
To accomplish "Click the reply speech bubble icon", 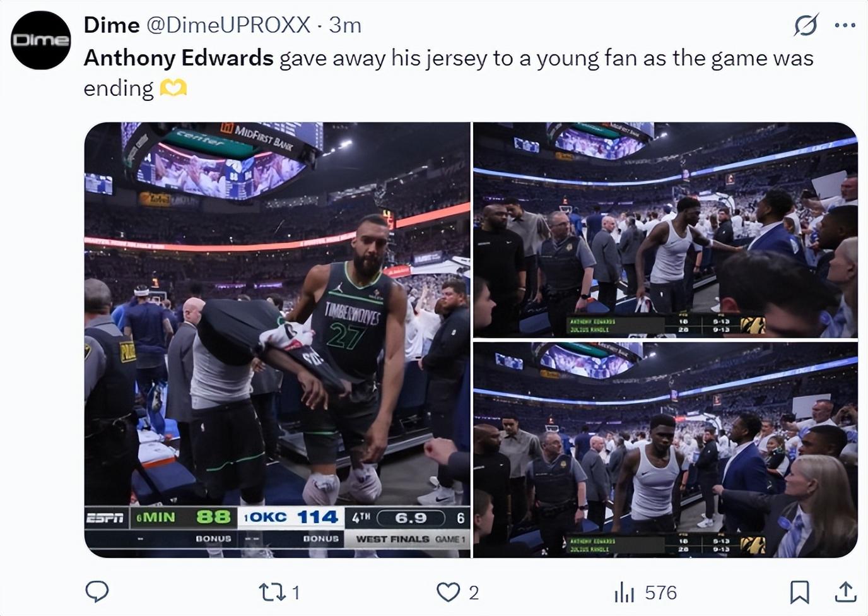I will 97,592.
